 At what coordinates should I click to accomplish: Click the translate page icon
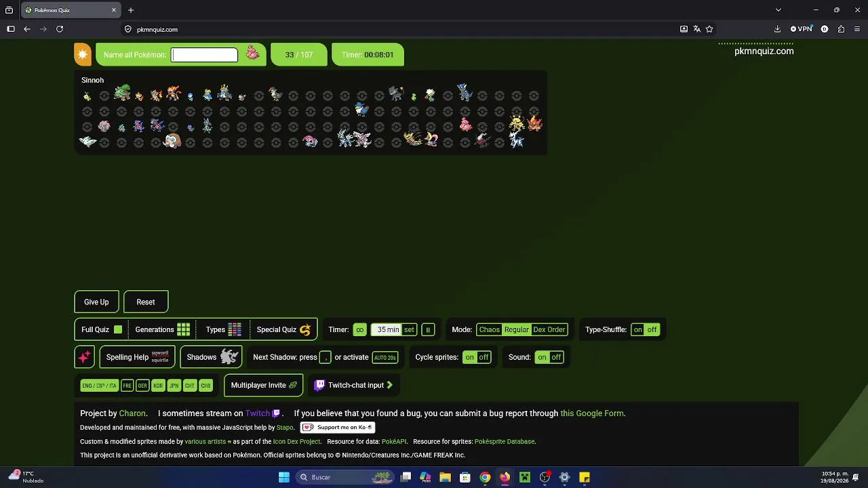[696, 29]
